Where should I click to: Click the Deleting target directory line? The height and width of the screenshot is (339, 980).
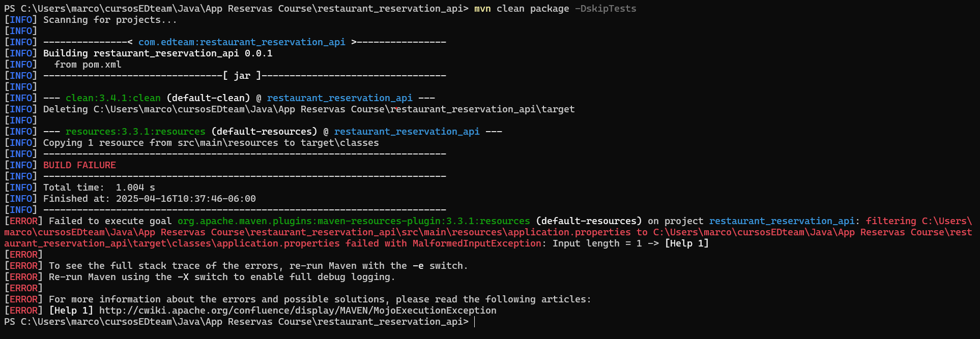[x=309, y=109]
